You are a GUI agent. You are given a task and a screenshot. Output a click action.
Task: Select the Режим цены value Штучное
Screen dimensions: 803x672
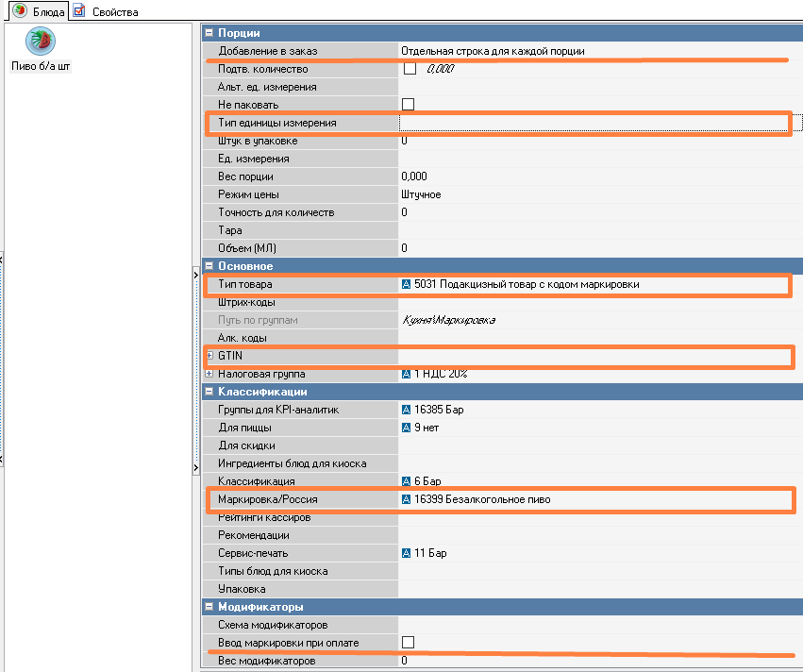[421, 194]
